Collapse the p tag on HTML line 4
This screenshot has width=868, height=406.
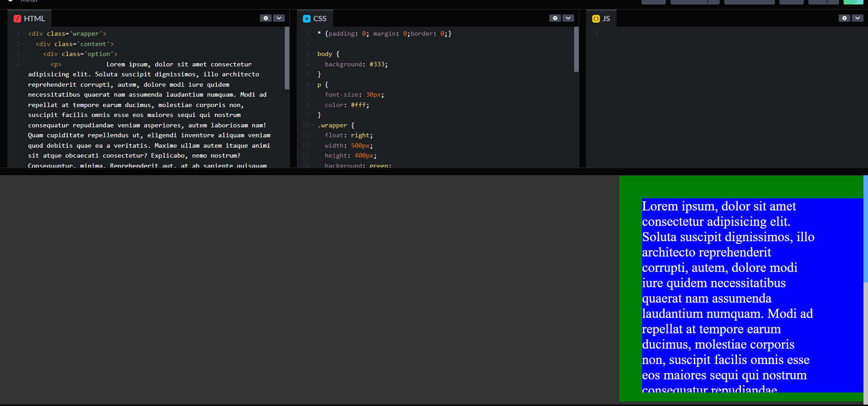pyautogui.click(x=24, y=64)
